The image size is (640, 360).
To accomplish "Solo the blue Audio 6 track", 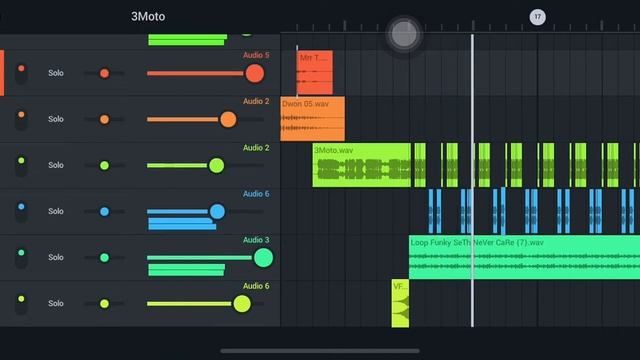I will [x=56, y=211].
